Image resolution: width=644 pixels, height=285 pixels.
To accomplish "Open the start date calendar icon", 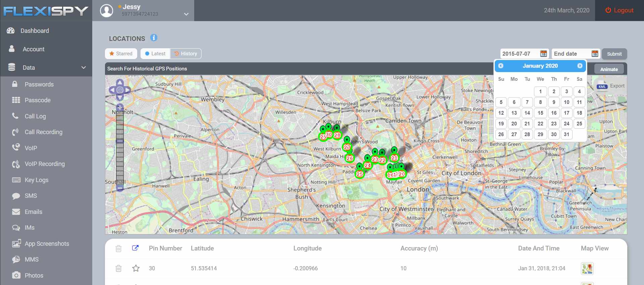I will click(544, 54).
